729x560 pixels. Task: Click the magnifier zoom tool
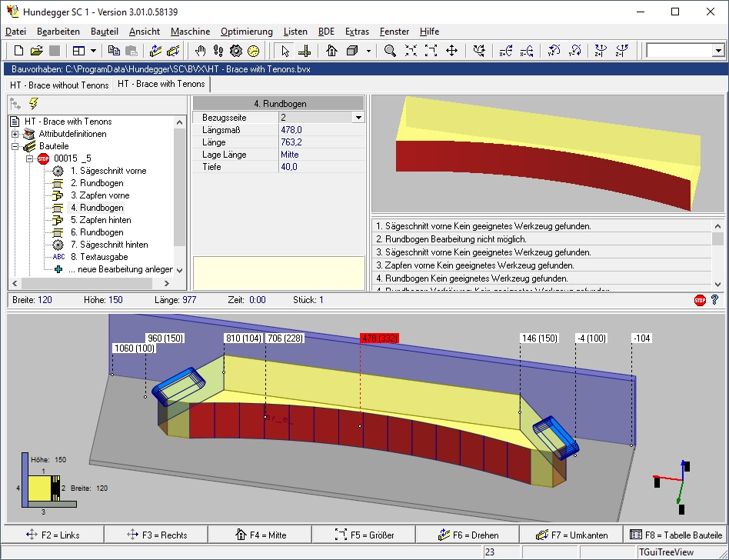[391, 51]
